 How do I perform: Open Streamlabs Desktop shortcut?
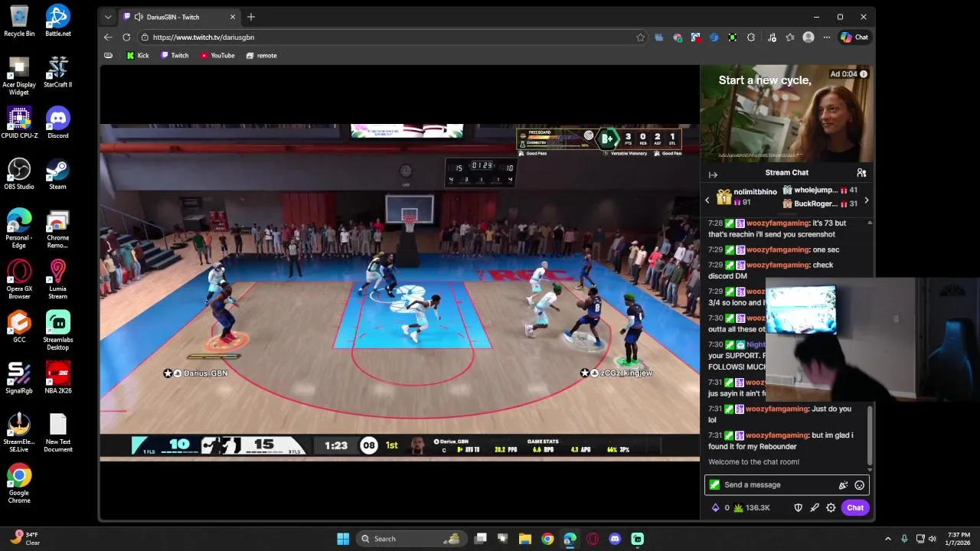[x=57, y=331]
